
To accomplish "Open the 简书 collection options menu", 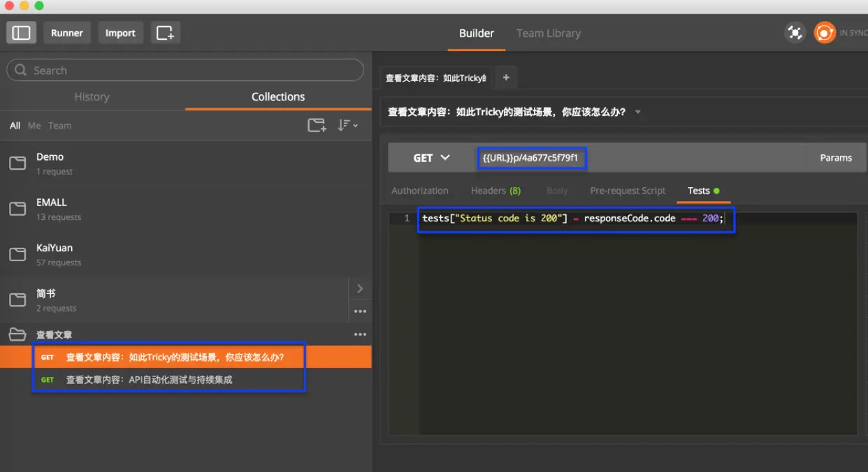I will click(x=360, y=311).
